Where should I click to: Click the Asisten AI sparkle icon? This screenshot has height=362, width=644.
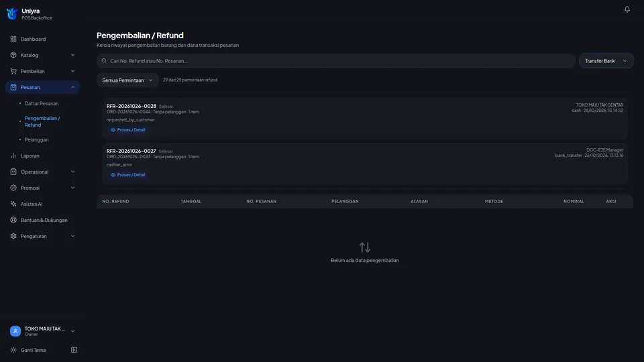click(x=13, y=204)
